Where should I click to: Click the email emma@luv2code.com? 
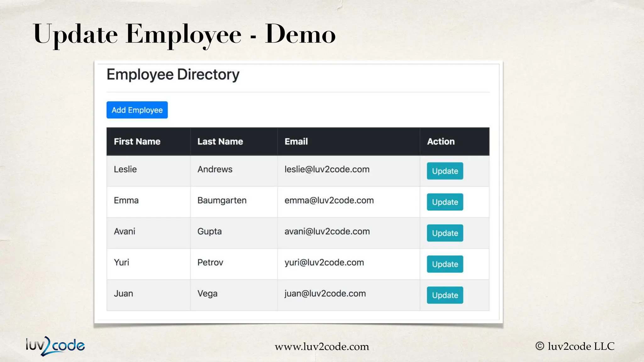tap(329, 200)
